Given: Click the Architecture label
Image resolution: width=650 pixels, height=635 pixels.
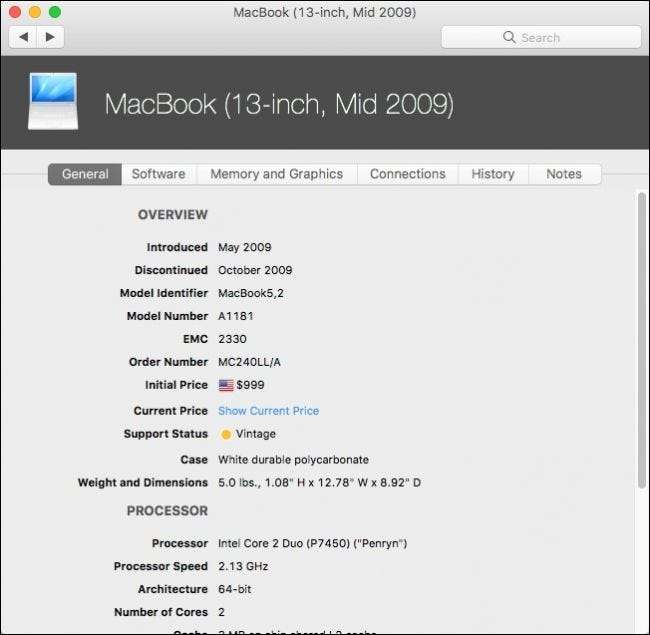Looking at the screenshot, I should 173,589.
